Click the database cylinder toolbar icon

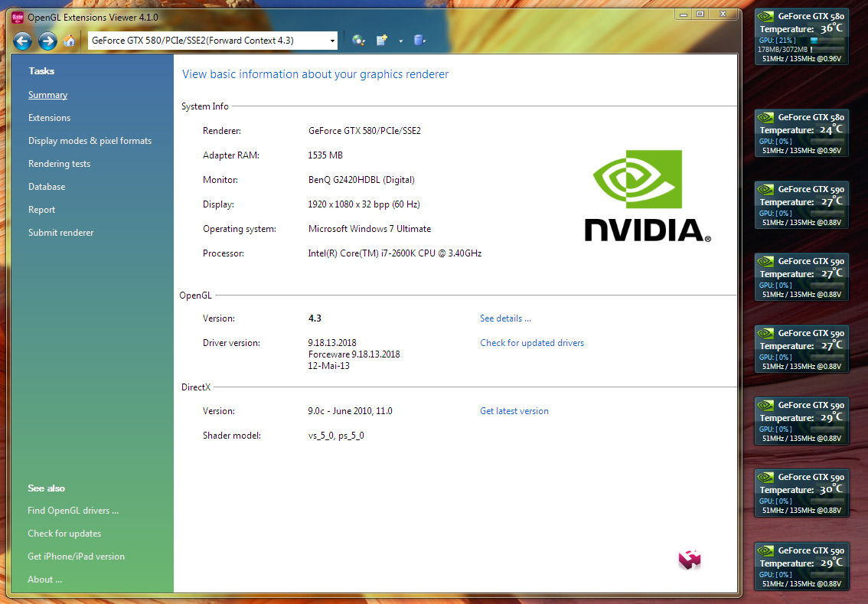419,40
